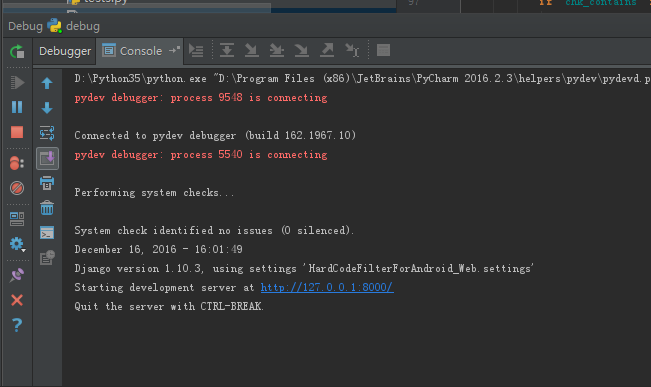Open help with the question mark
The height and width of the screenshot is (387, 651).
coord(17,325)
